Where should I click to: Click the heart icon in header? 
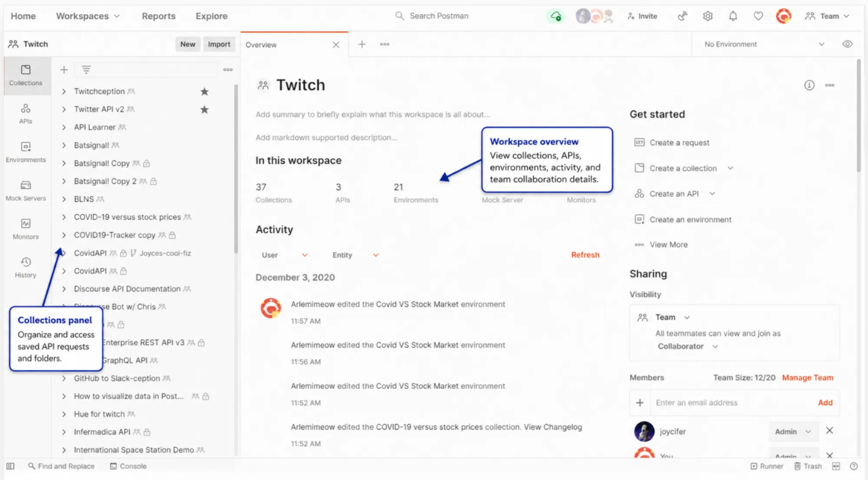[758, 16]
